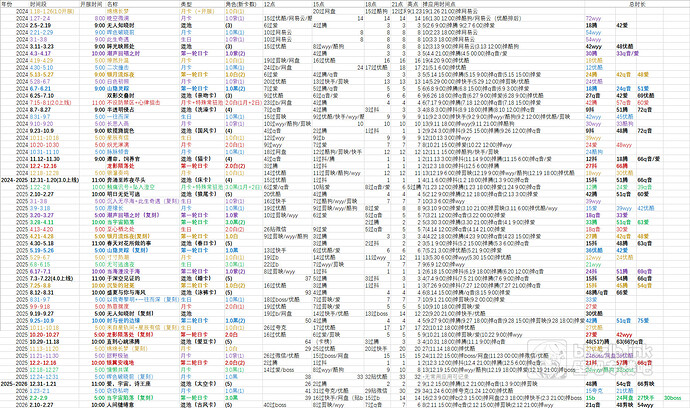This screenshot has width=690, height=408.
Task: Select the 2.5-2.19 date range cell
Action: click(x=41, y=25)
